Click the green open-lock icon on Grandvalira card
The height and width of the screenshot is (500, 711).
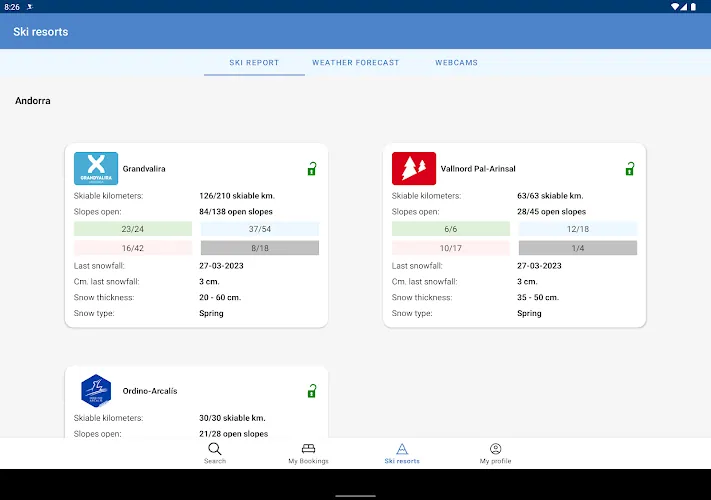point(312,169)
